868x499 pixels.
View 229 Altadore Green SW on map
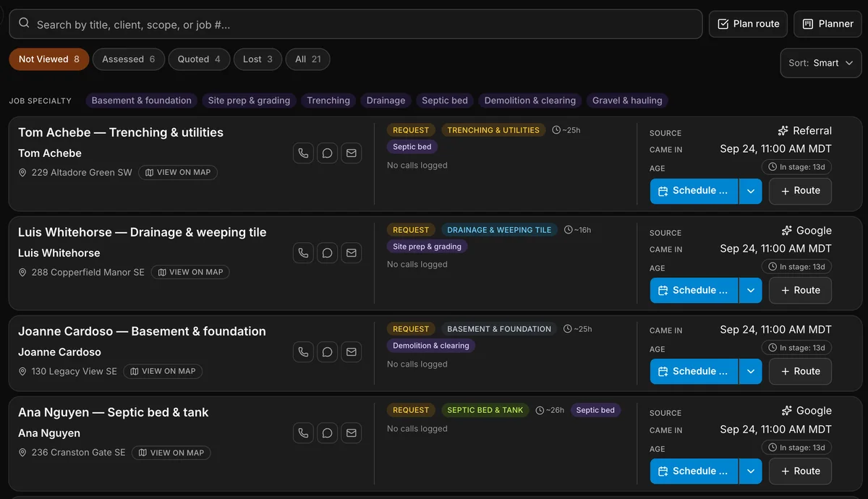pos(178,173)
